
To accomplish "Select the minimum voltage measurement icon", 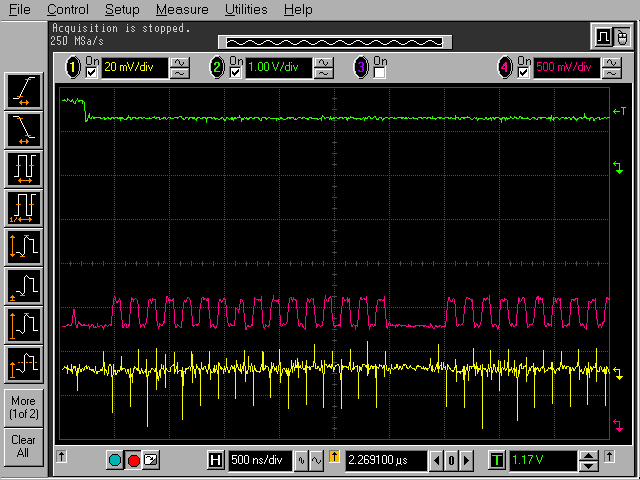I will click(x=24, y=287).
